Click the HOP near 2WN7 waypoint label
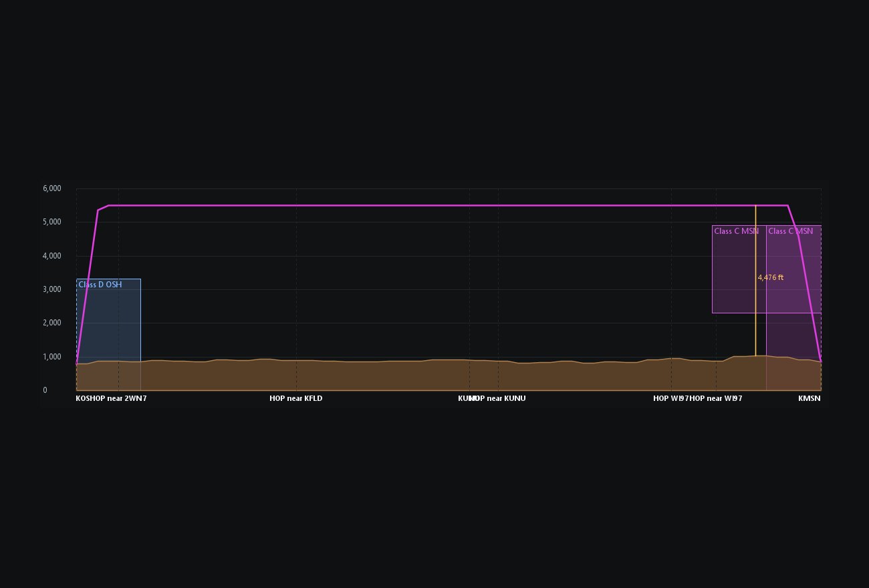The image size is (869, 588). click(x=118, y=398)
